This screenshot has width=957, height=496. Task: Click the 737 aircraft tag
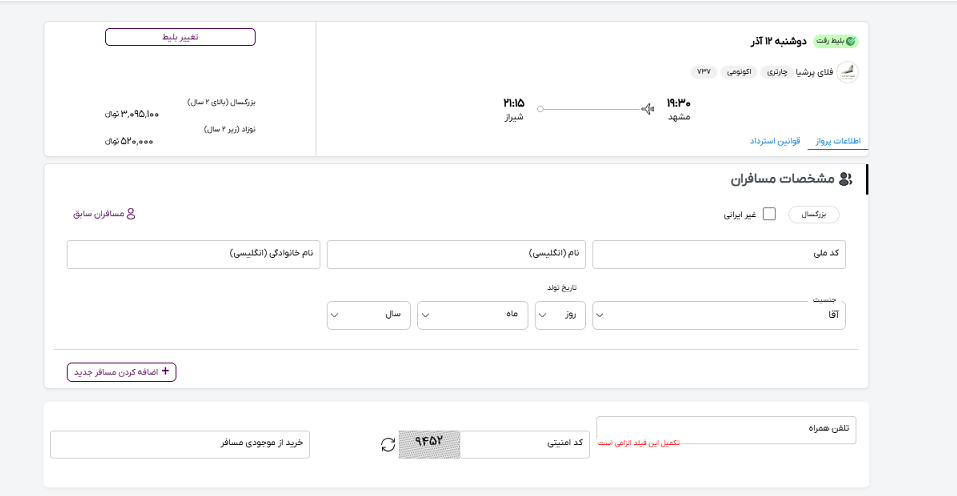[704, 72]
